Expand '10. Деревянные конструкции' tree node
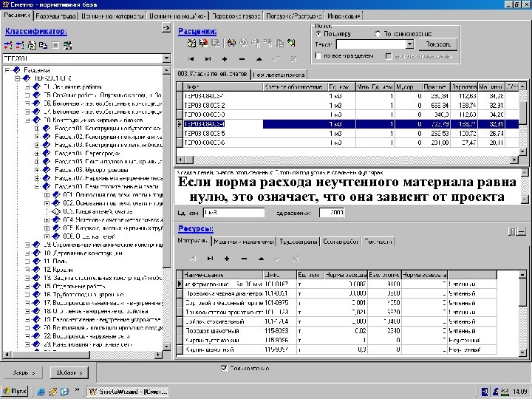The width and height of the screenshot is (532, 399). click(x=27, y=253)
